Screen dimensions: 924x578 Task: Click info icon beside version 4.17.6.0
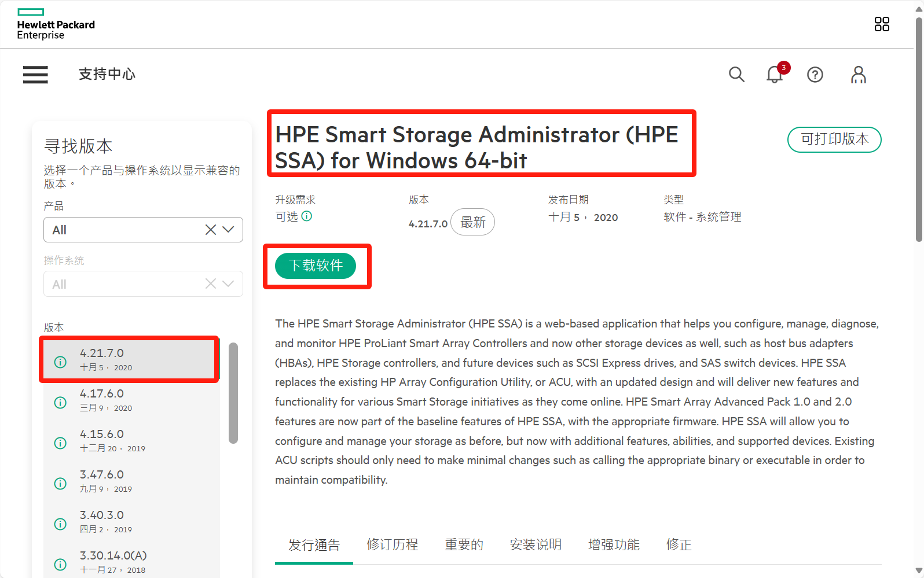[60, 403]
